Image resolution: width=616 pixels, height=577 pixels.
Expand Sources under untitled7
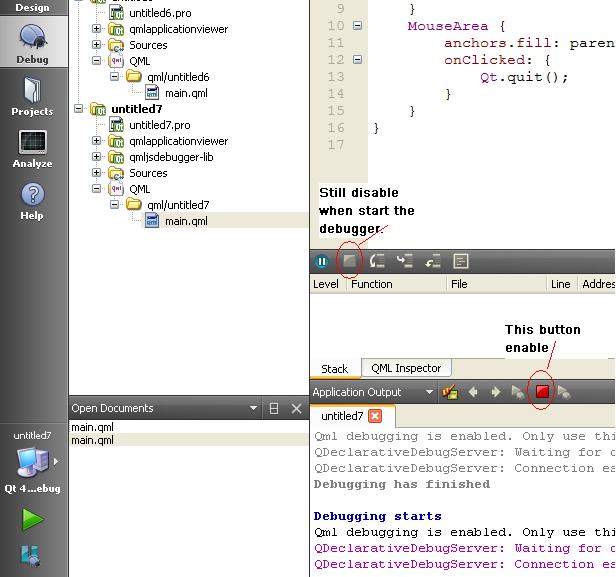(96, 173)
